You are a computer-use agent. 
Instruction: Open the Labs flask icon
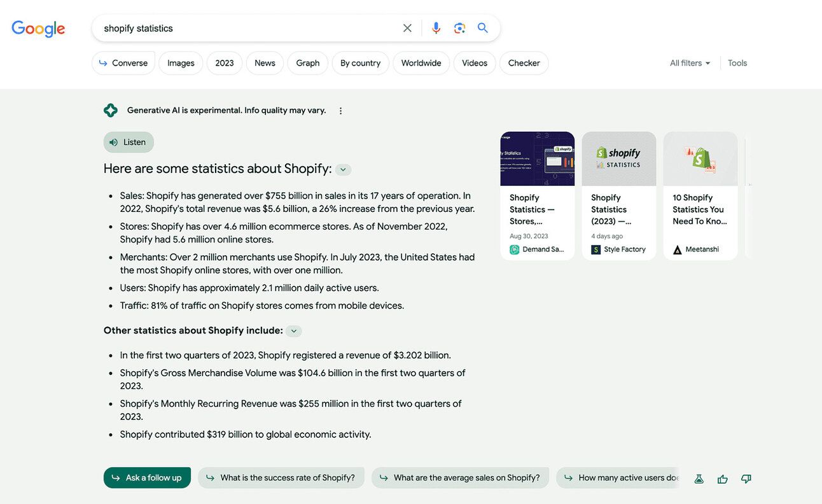click(699, 479)
